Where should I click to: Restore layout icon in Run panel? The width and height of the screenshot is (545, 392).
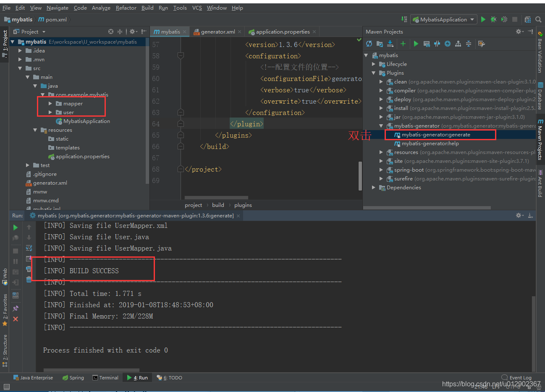coord(16,295)
